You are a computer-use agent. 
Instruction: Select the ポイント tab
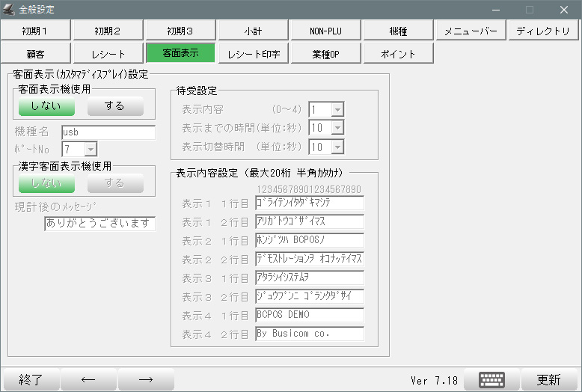pyautogui.click(x=398, y=54)
